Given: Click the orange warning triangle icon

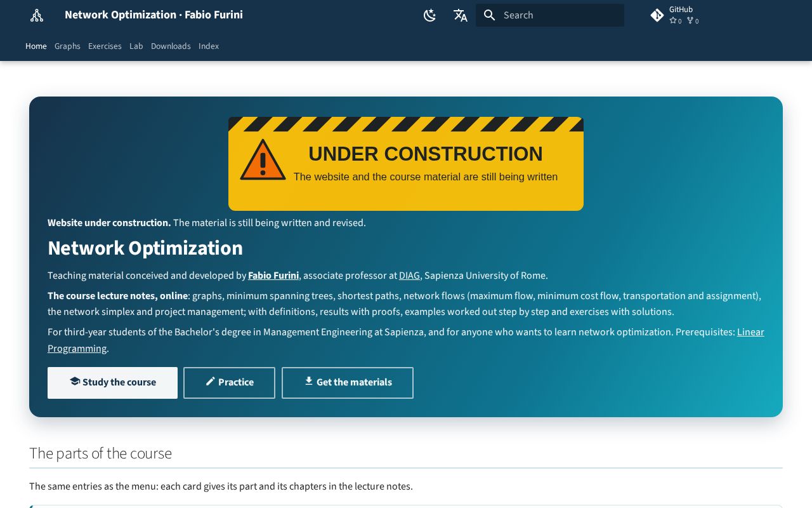Looking at the screenshot, I should 263,160.
